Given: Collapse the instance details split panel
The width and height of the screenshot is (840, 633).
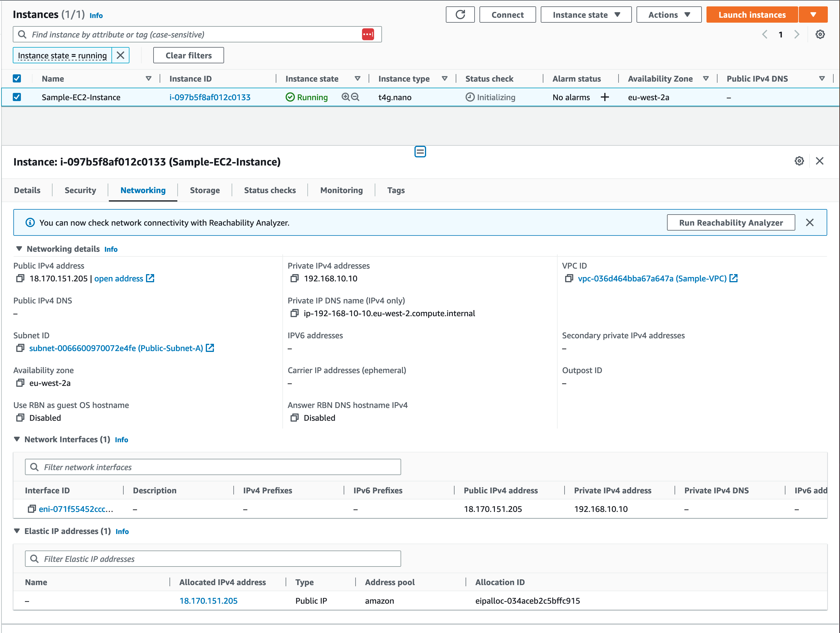Looking at the screenshot, I should (x=420, y=151).
